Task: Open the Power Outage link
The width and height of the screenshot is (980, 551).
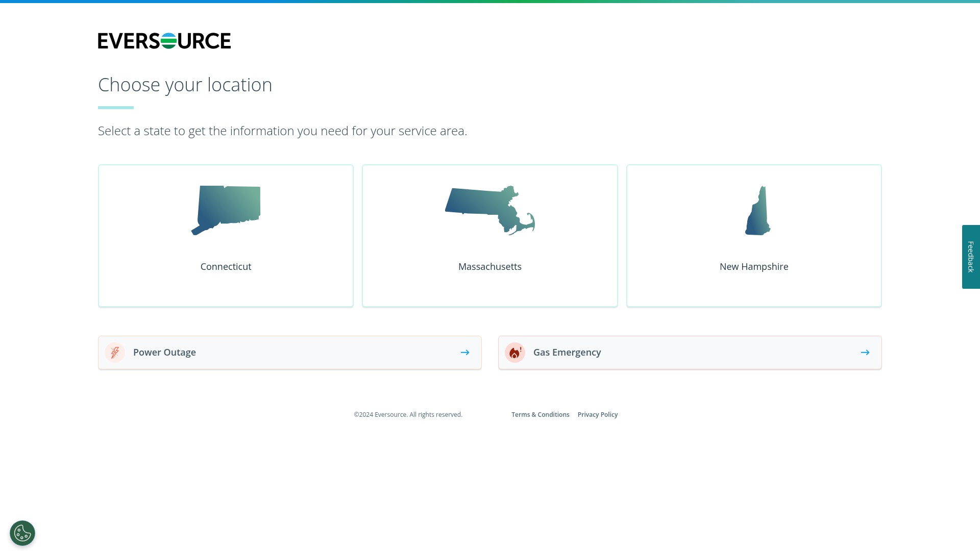Action: point(290,353)
